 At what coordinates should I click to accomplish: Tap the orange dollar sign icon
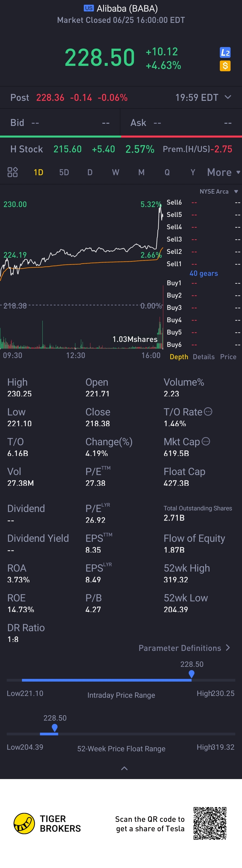[225, 66]
